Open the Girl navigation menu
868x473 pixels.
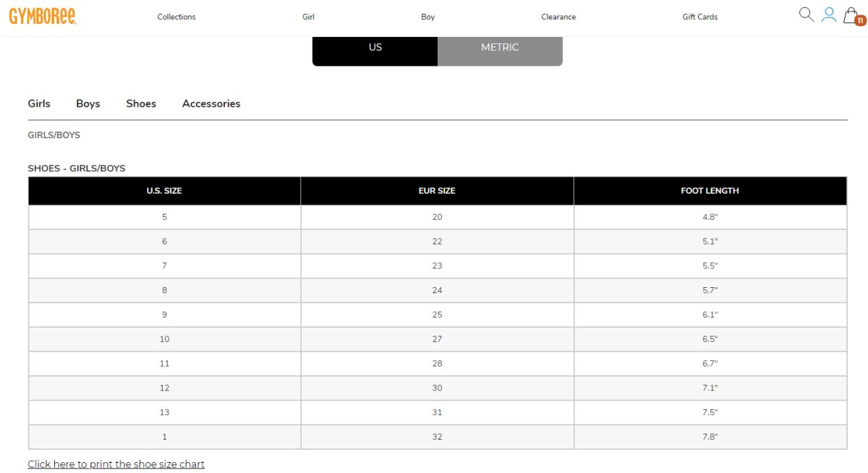point(308,17)
